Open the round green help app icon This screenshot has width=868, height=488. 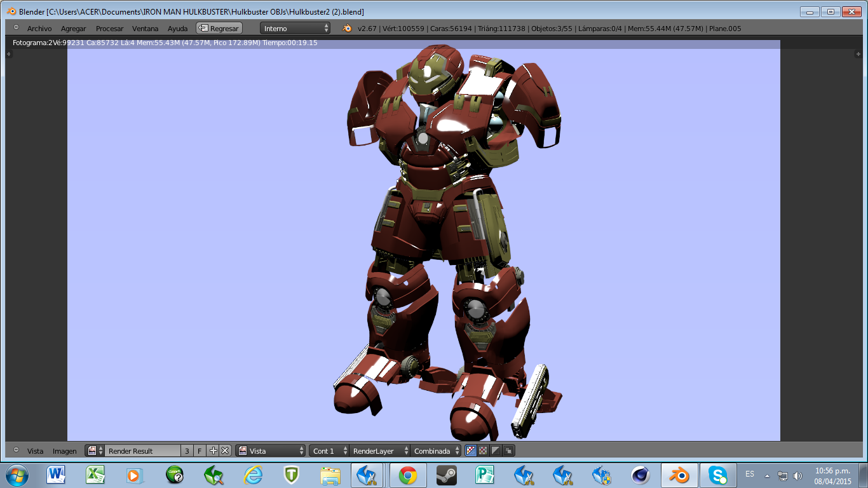[x=174, y=475]
